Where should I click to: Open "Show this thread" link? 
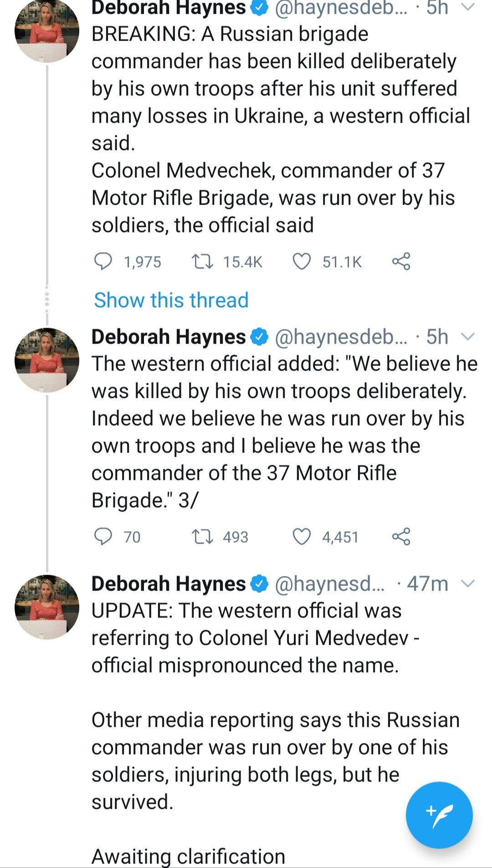pos(171,300)
